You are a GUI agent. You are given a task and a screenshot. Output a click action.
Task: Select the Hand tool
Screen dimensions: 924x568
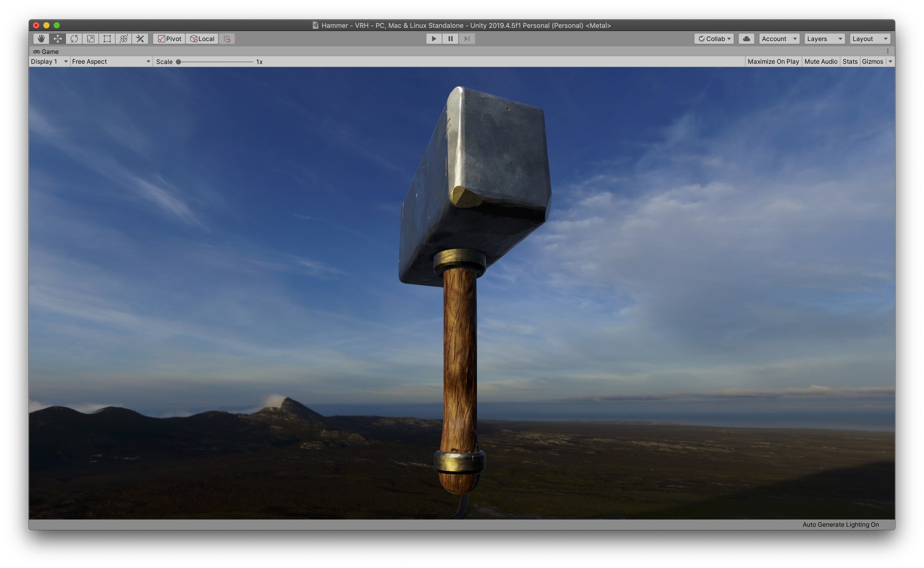(x=41, y=39)
